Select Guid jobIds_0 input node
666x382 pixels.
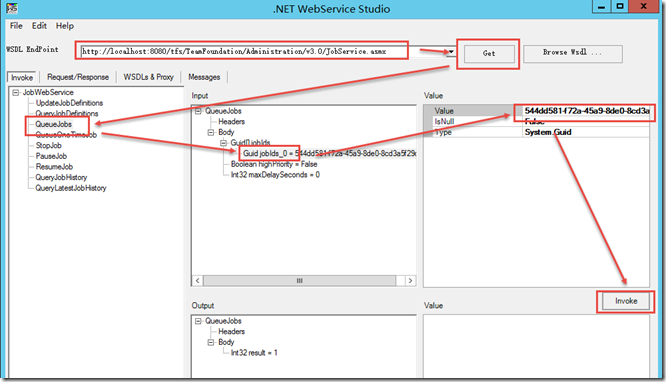click(x=329, y=153)
